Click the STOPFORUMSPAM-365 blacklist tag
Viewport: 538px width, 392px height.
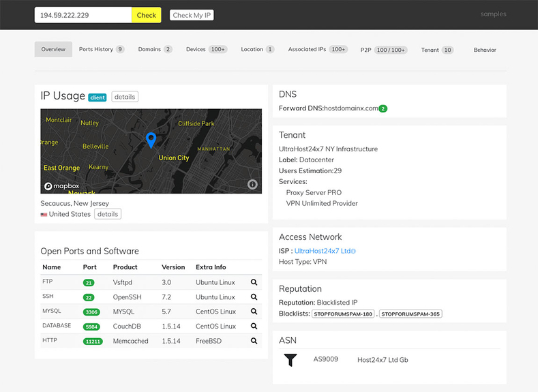click(410, 314)
